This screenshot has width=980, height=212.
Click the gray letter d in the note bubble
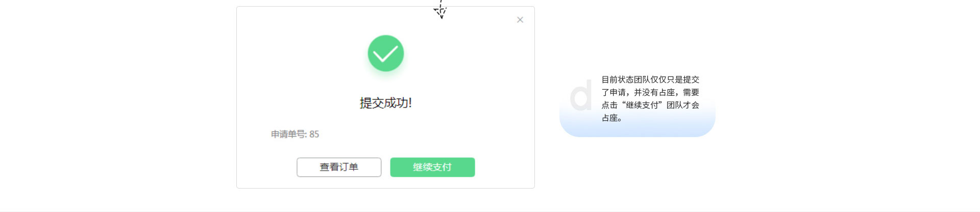[x=581, y=95]
